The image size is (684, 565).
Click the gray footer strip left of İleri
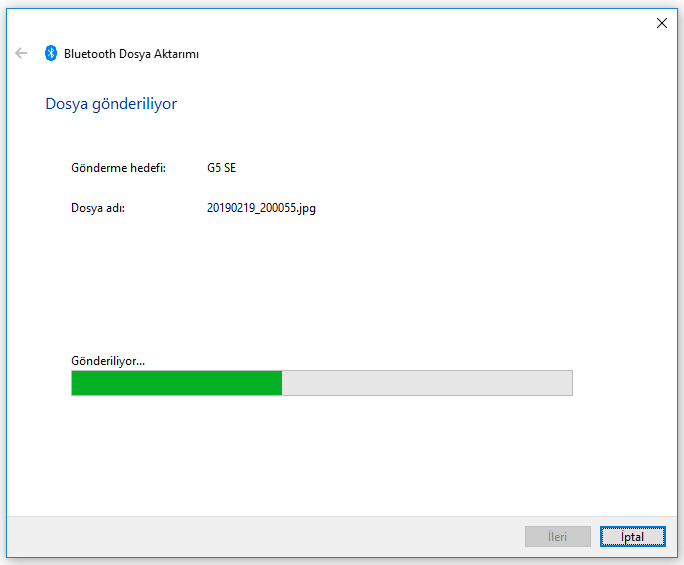pyautogui.click(x=260, y=537)
